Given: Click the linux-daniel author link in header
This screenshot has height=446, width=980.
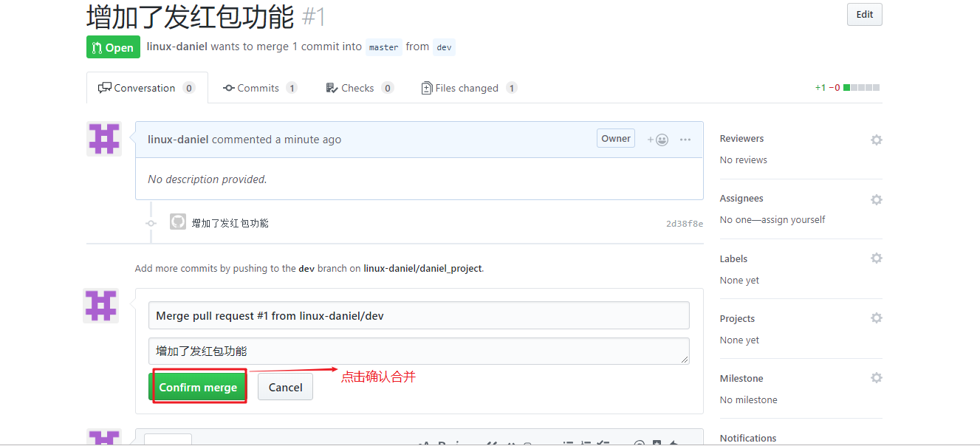Looking at the screenshot, I should 177,47.
